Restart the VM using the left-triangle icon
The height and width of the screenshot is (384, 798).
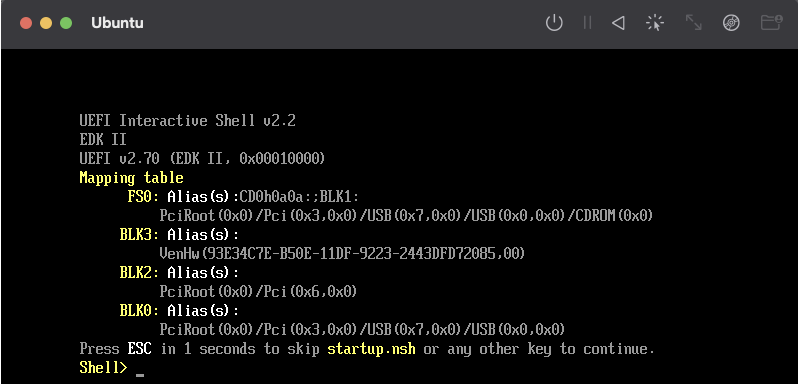click(618, 23)
